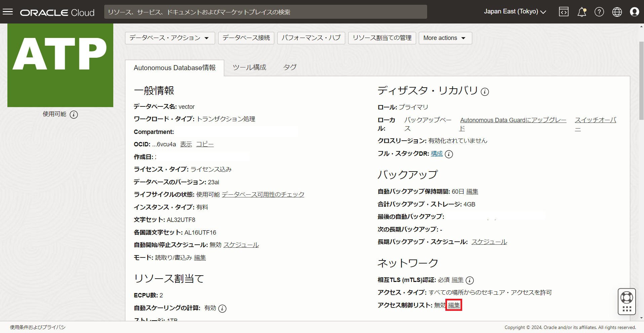
Task: Click the globe language selector icon
Action: point(617,12)
